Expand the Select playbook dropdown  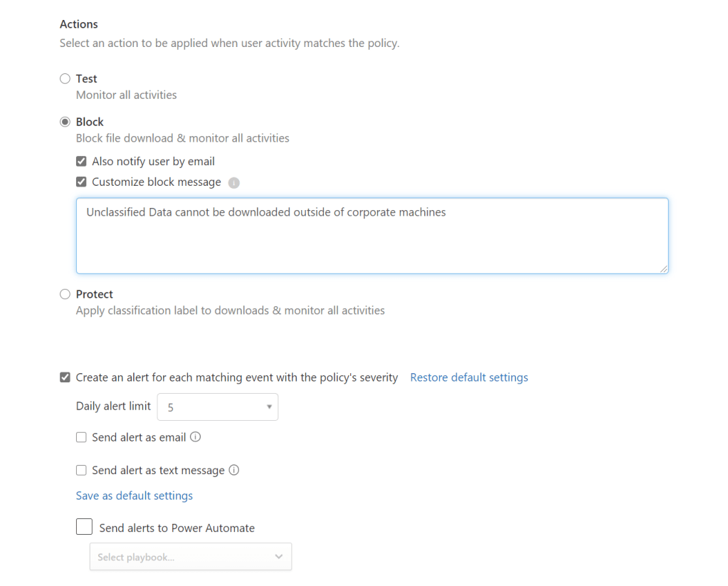(x=190, y=557)
